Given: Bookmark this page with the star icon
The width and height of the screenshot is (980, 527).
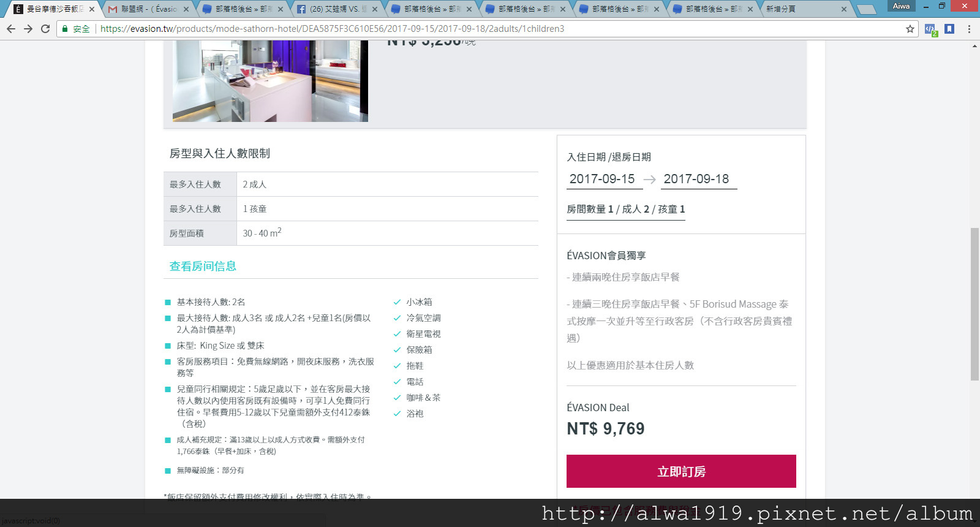Looking at the screenshot, I should (910, 29).
